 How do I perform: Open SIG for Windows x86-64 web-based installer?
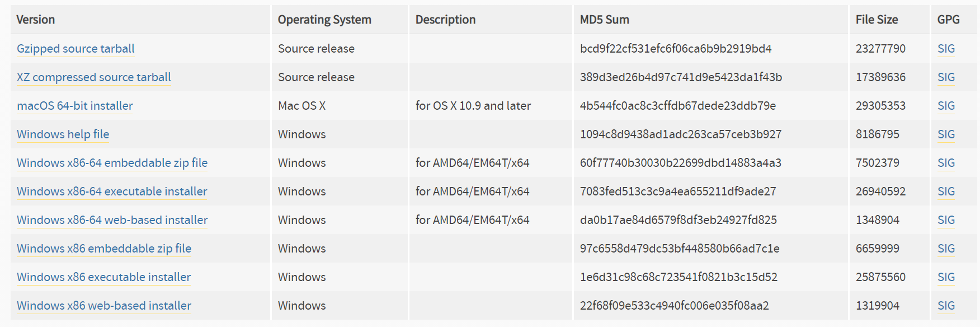point(946,220)
